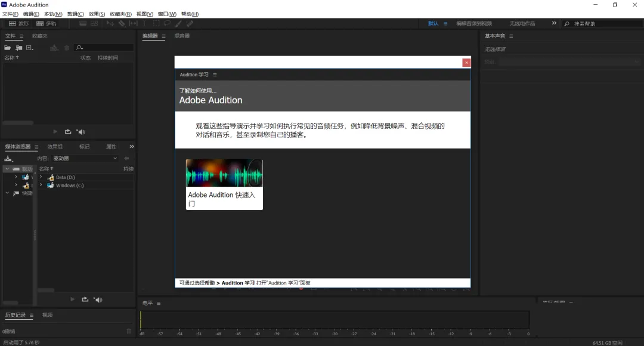Switch to Markers (标记) tab

[84, 147]
